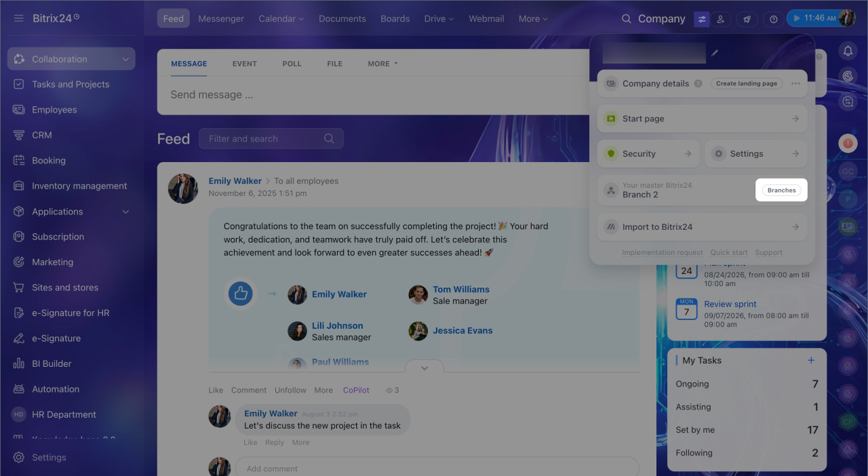This screenshot has width=868, height=476.
Task: Click the thumbs-up like icon in post
Action: tap(240, 294)
